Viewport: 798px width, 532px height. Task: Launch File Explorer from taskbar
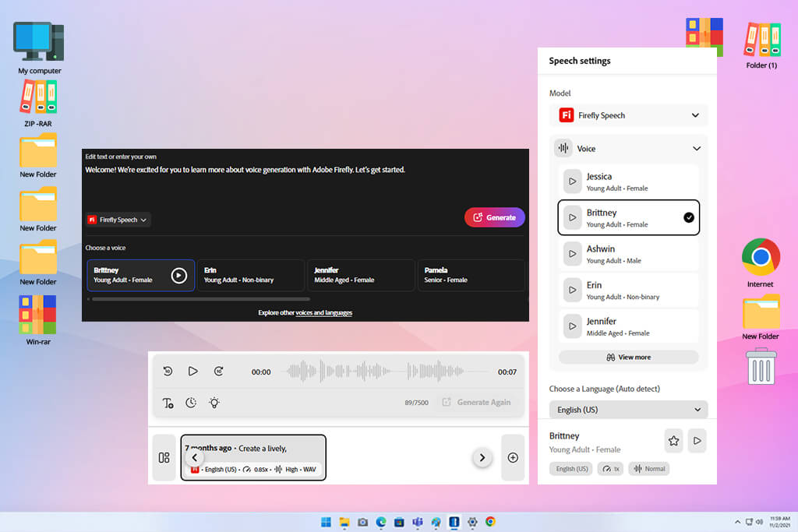[344, 522]
